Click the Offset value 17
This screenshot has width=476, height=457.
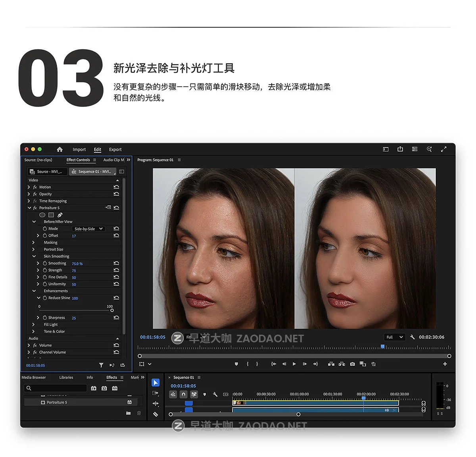coord(74,236)
